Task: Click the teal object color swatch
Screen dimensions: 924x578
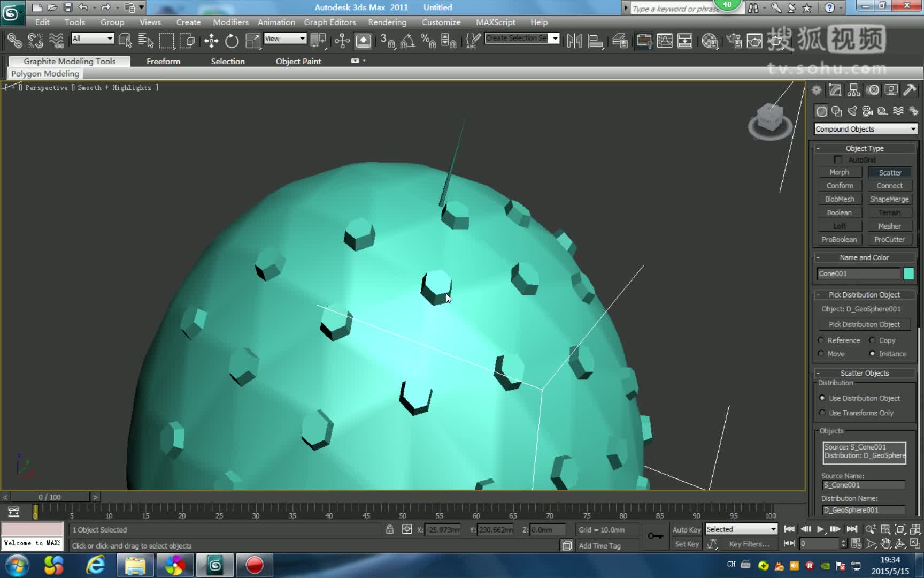Action: [x=908, y=273]
